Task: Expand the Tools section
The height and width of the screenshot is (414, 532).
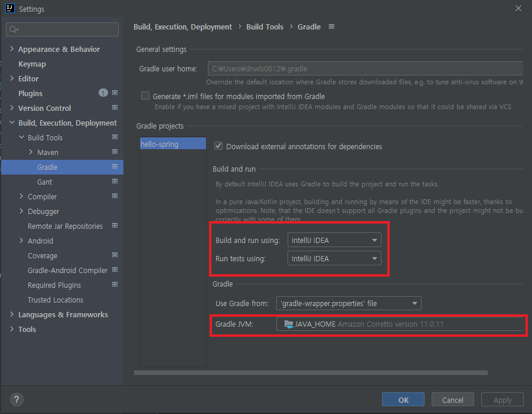Action: pyautogui.click(x=12, y=329)
